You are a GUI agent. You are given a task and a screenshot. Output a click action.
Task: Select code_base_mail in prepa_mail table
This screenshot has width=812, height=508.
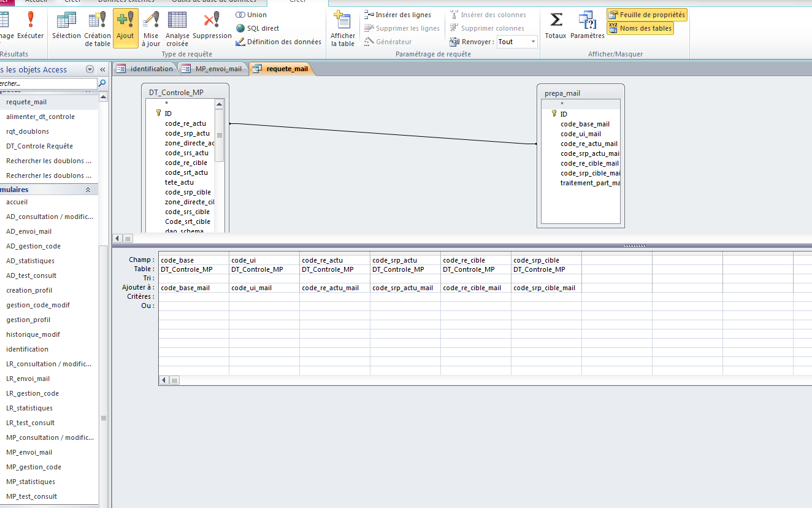pos(585,124)
